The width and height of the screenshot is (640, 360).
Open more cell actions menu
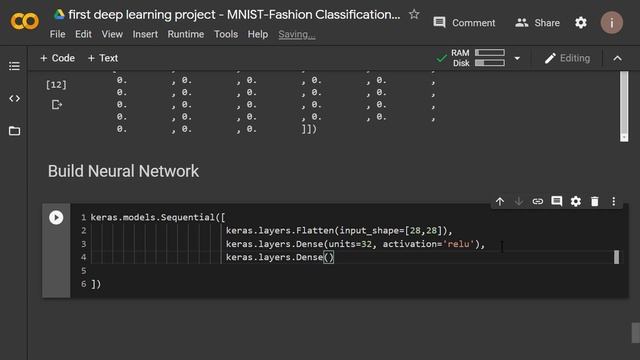613,201
